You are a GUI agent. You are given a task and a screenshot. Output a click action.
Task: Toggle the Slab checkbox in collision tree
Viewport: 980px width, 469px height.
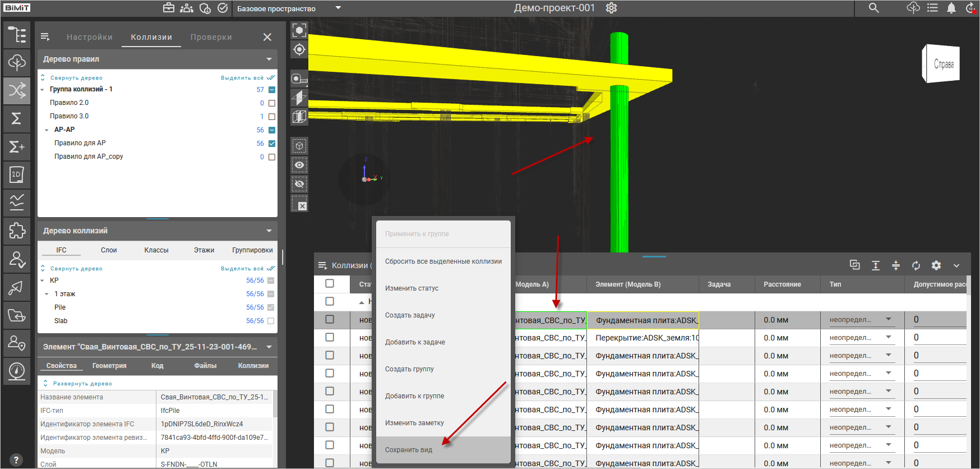(x=271, y=321)
